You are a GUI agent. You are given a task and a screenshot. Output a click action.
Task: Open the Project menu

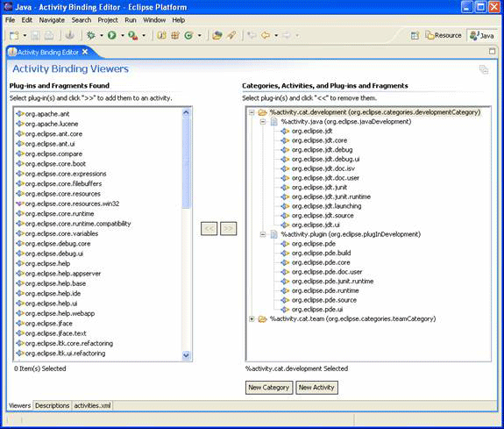(108, 20)
